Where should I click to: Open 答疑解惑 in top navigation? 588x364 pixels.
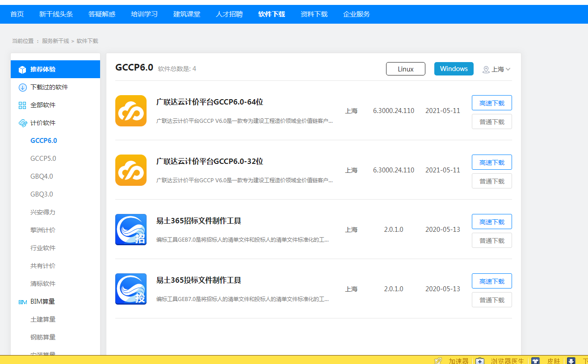pyautogui.click(x=102, y=14)
